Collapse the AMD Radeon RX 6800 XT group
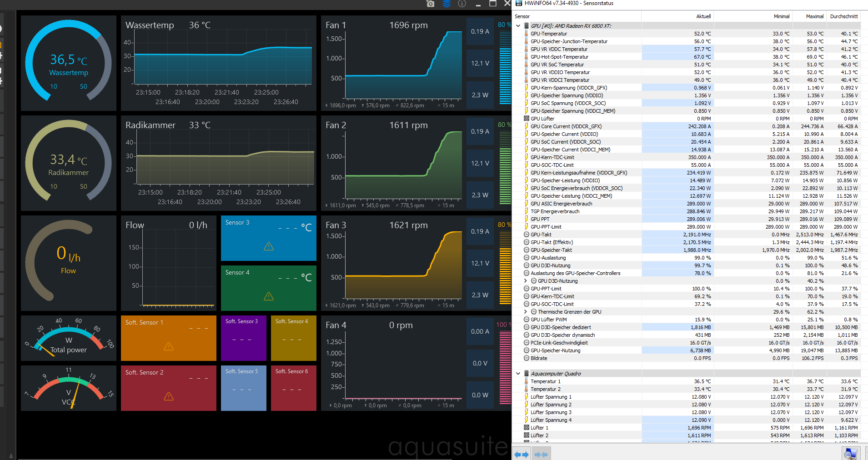 coord(518,26)
